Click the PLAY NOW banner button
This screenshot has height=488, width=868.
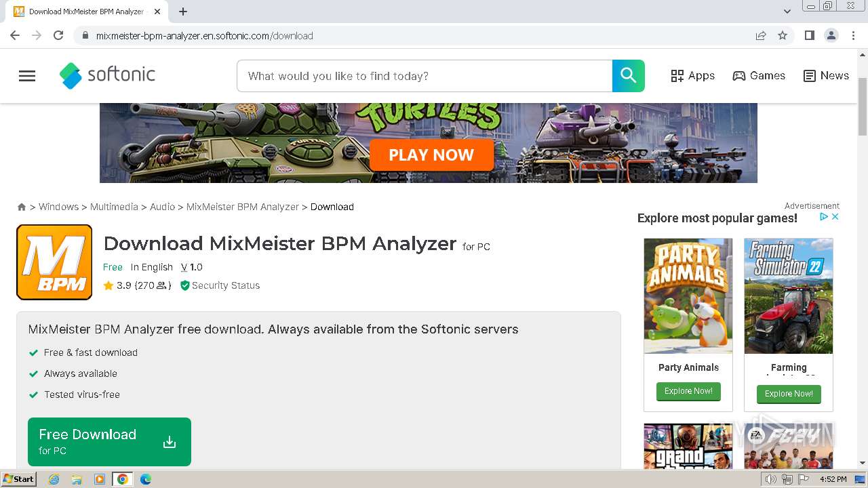click(431, 155)
